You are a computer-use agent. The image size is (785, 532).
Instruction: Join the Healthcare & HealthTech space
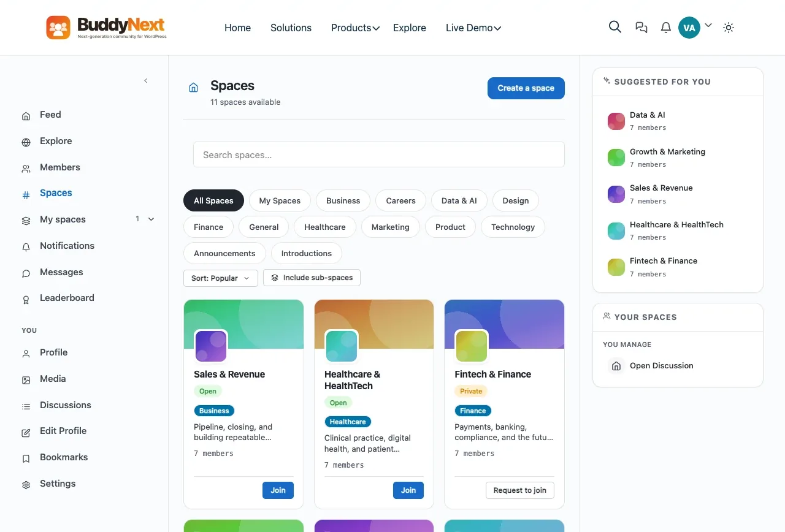[x=408, y=490]
